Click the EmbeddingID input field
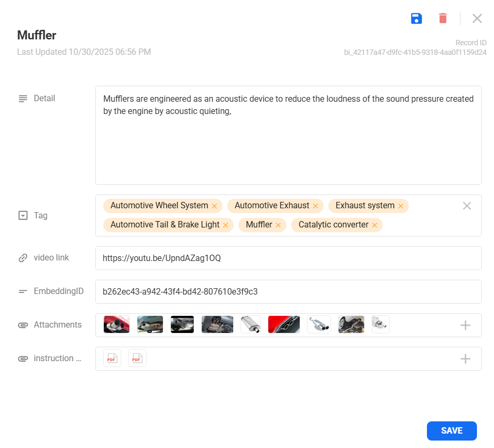This screenshot has height=448, width=494. coord(287,292)
